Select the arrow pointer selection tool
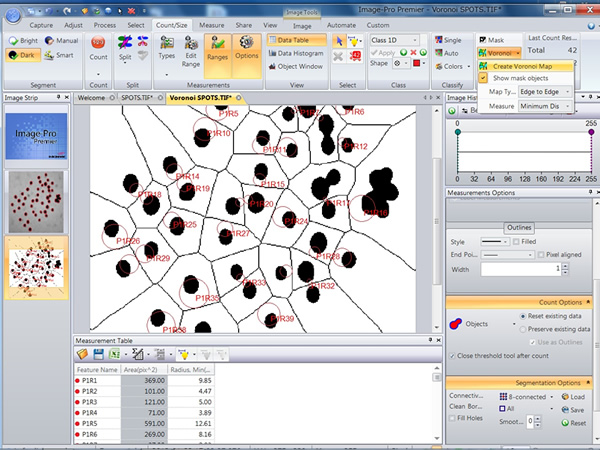Image resolution: width=600 pixels, height=450 pixels. tap(339, 41)
